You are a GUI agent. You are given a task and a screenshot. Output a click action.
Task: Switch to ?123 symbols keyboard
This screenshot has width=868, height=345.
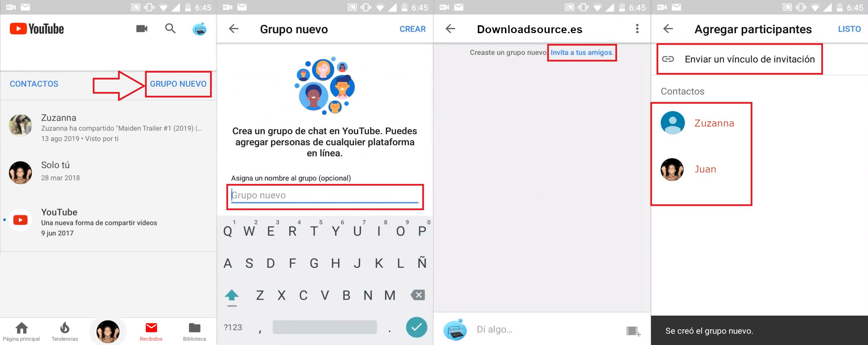pos(233,327)
